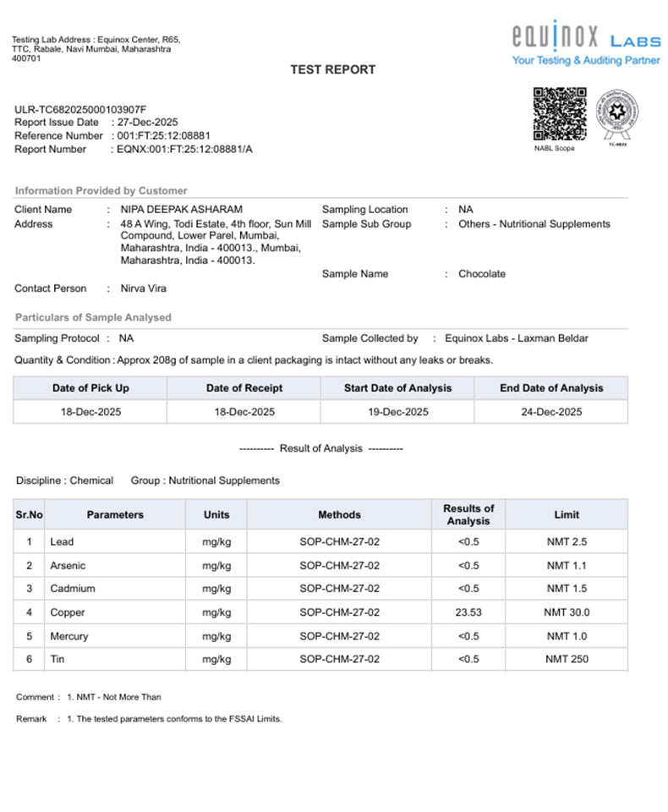Click the 'Date of Pick Up' column header
The image size is (668, 812).
90,388
